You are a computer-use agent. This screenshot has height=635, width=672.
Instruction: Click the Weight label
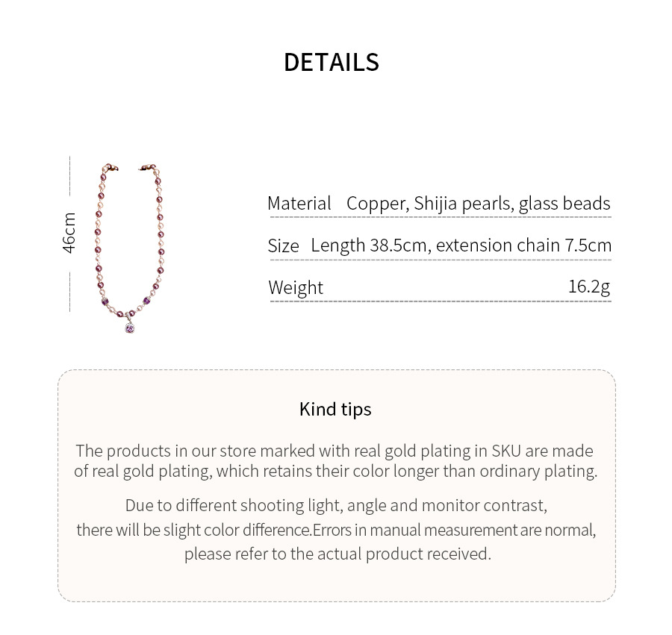(296, 287)
